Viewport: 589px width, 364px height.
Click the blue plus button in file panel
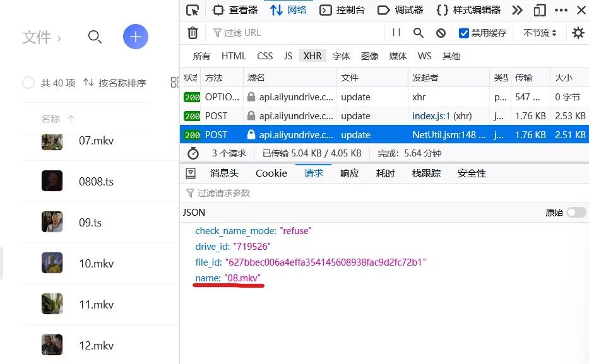click(135, 37)
